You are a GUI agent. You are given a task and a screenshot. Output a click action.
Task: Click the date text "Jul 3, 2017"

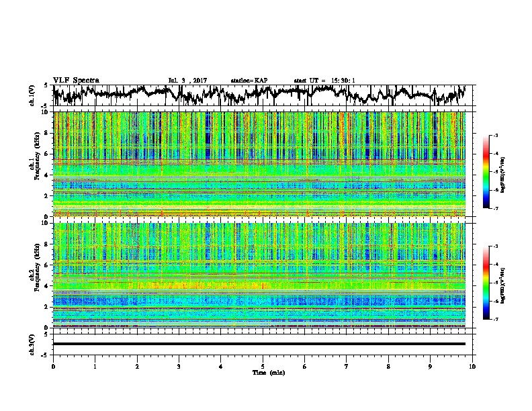point(187,81)
